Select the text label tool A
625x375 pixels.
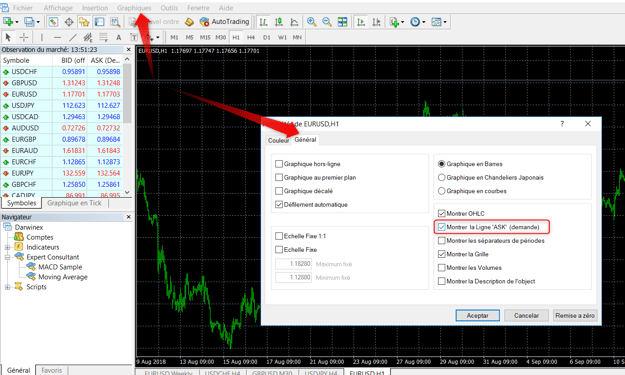[118, 37]
